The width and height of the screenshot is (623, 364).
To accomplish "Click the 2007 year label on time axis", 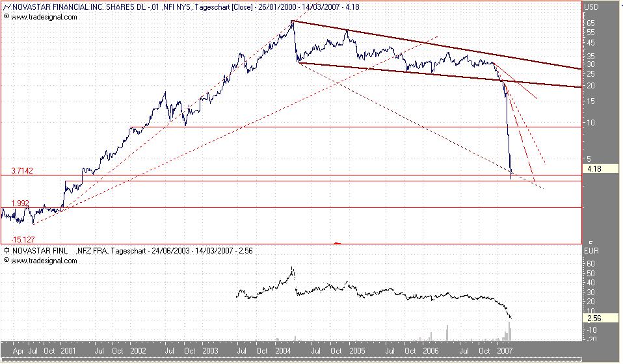I will 505,351.
